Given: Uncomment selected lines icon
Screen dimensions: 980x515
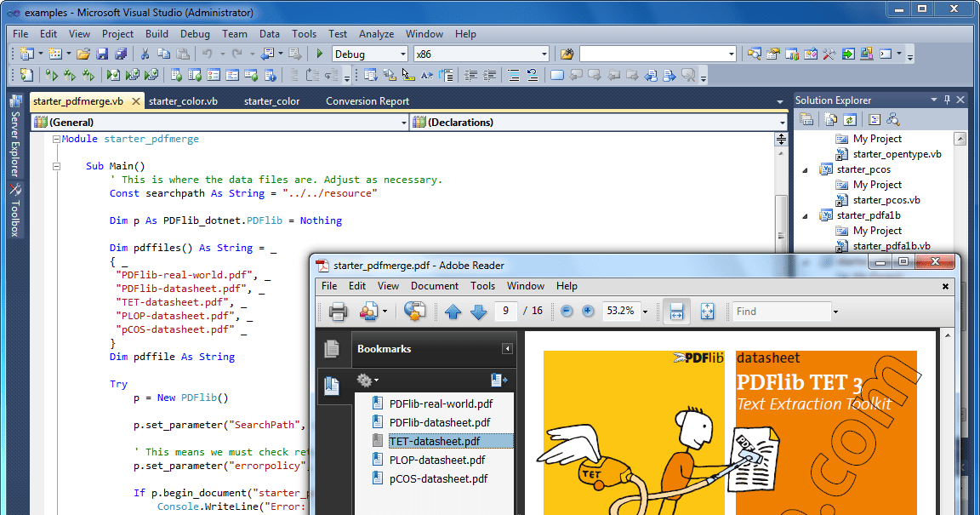Looking at the screenshot, I should pos(533,76).
